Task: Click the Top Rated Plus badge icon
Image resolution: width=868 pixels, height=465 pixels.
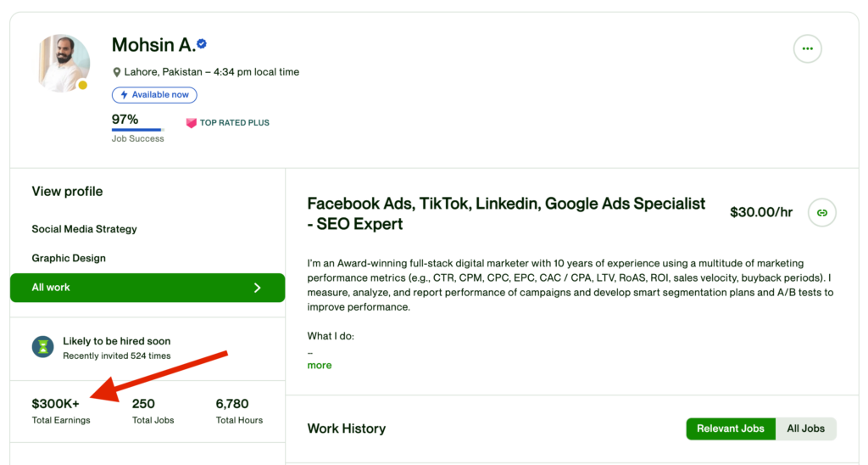Action: click(x=192, y=123)
